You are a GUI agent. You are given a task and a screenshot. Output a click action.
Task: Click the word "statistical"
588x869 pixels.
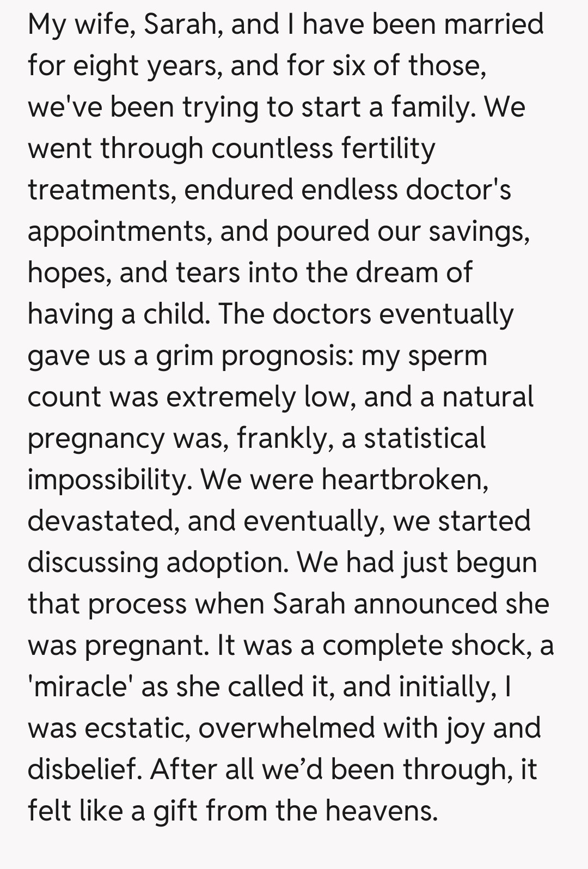click(x=425, y=438)
